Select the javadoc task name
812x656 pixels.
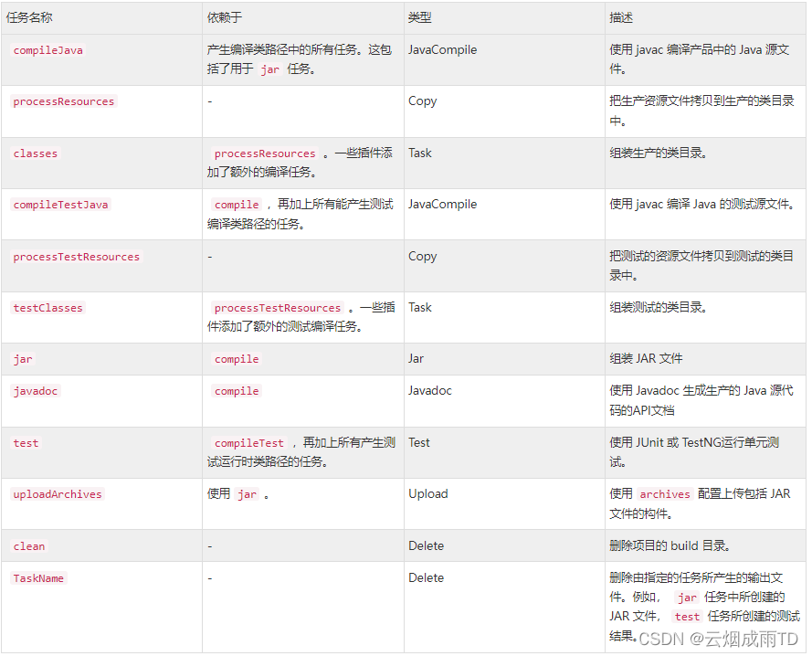pyautogui.click(x=36, y=391)
